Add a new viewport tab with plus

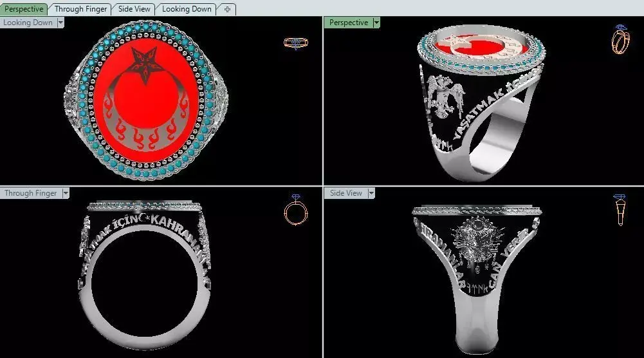tap(227, 9)
